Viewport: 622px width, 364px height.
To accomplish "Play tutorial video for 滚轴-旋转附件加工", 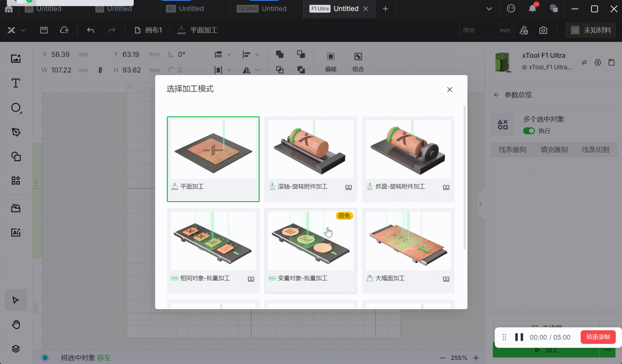I will [348, 187].
